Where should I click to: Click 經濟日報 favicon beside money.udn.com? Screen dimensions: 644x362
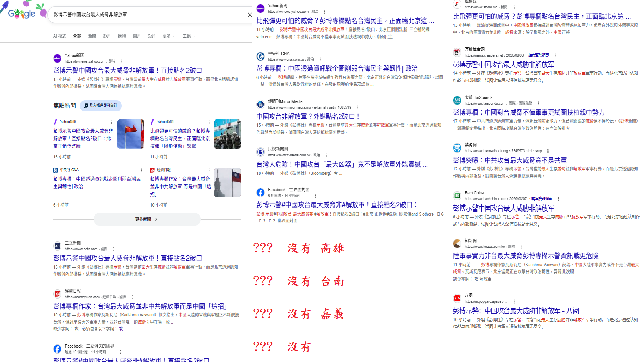click(57, 294)
